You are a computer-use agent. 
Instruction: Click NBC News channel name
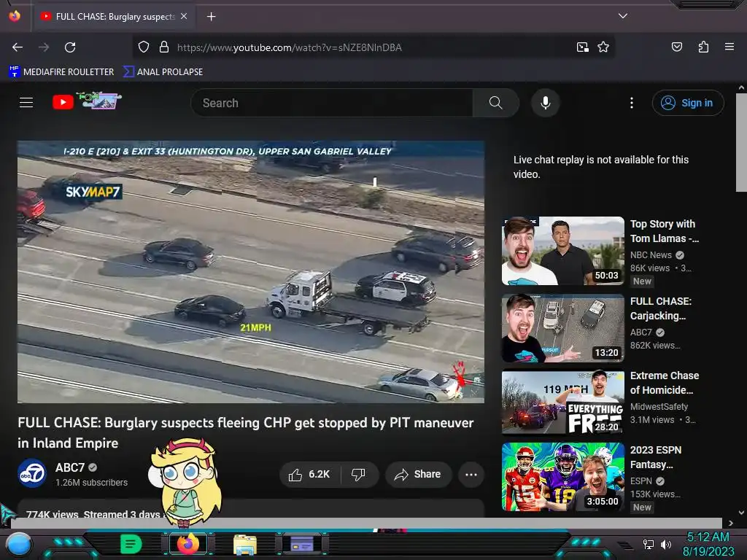pos(651,255)
